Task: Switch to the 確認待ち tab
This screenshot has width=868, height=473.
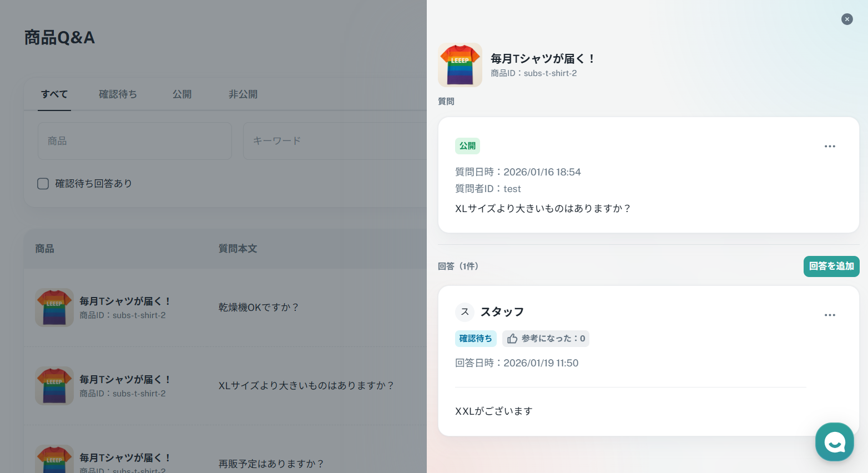Action: (118, 94)
